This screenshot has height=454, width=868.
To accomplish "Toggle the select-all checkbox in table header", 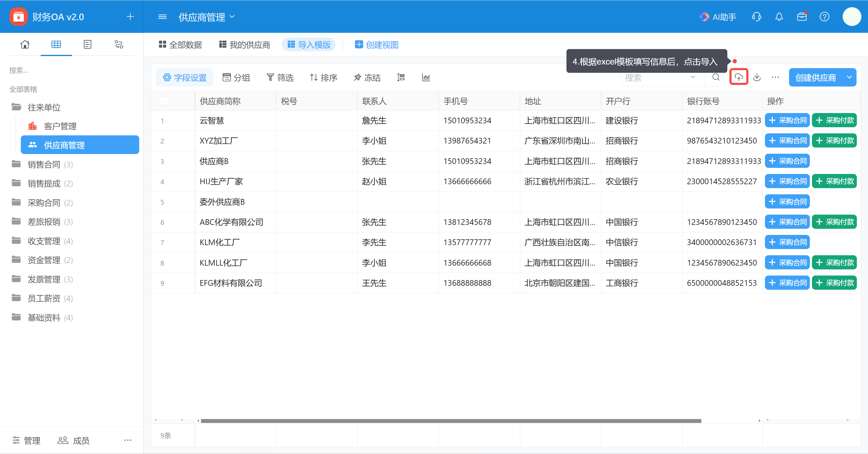I will coord(164,101).
